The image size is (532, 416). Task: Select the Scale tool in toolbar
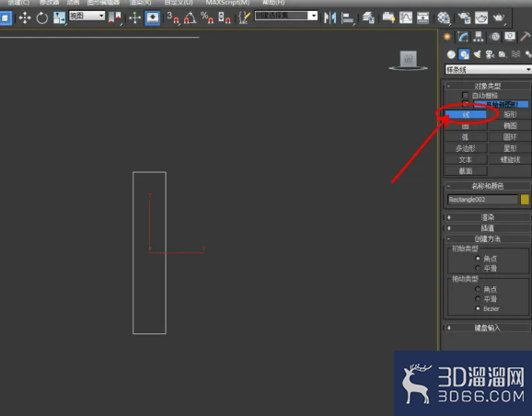point(59,17)
